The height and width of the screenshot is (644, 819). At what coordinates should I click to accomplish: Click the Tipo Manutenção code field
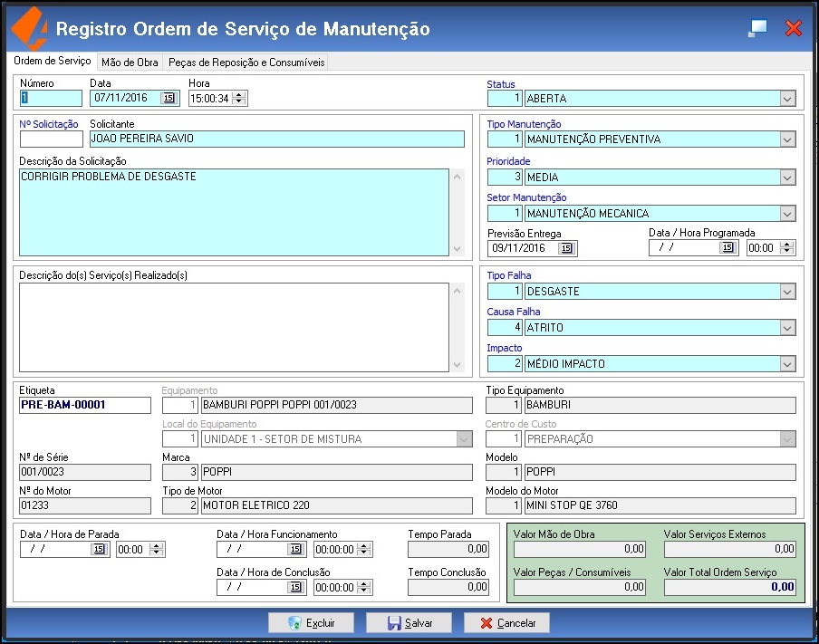tap(505, 139)
